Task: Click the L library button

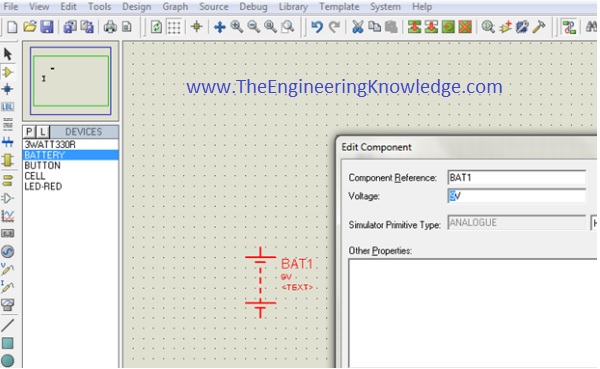Action: point(43,132)
